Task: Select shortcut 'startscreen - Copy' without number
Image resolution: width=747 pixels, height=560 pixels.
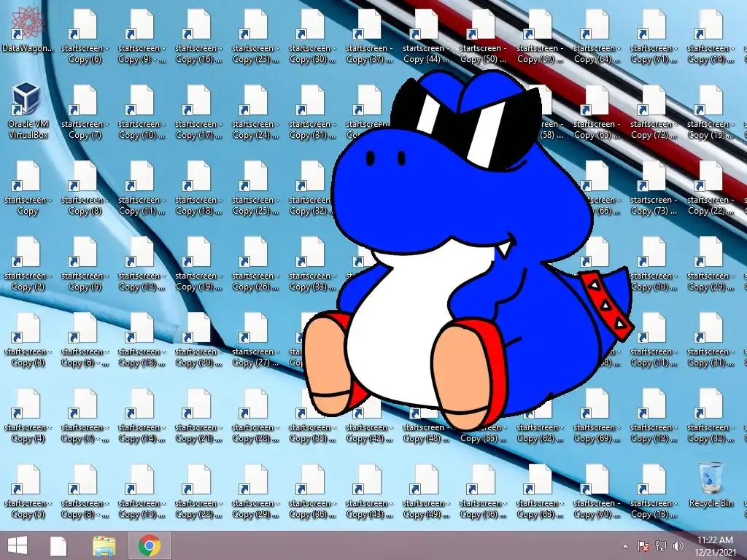Action: [28, 189]
